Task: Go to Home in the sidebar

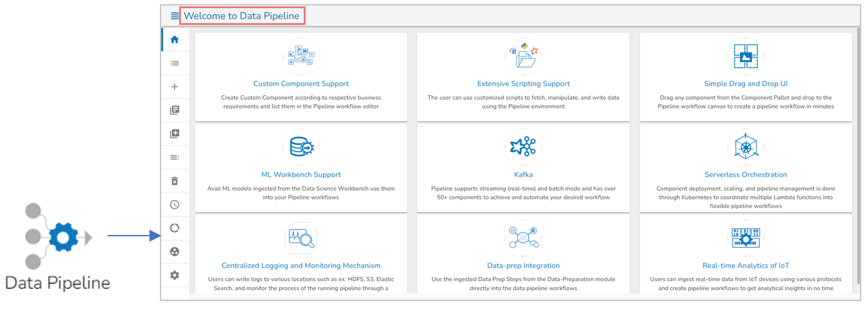Action: 174,39
